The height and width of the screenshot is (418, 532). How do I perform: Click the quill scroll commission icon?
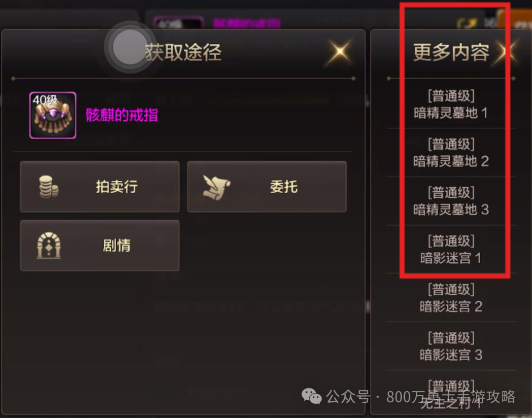click(216, 187)
